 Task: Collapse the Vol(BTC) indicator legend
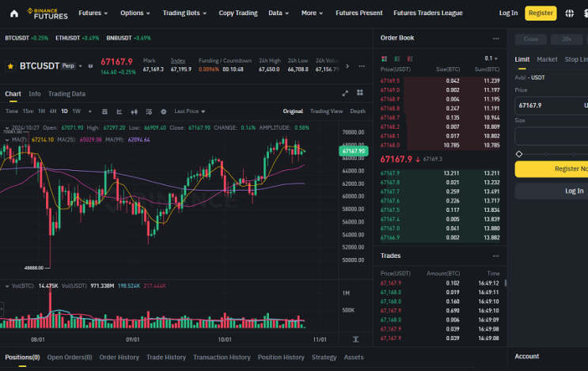pos(7,286)
